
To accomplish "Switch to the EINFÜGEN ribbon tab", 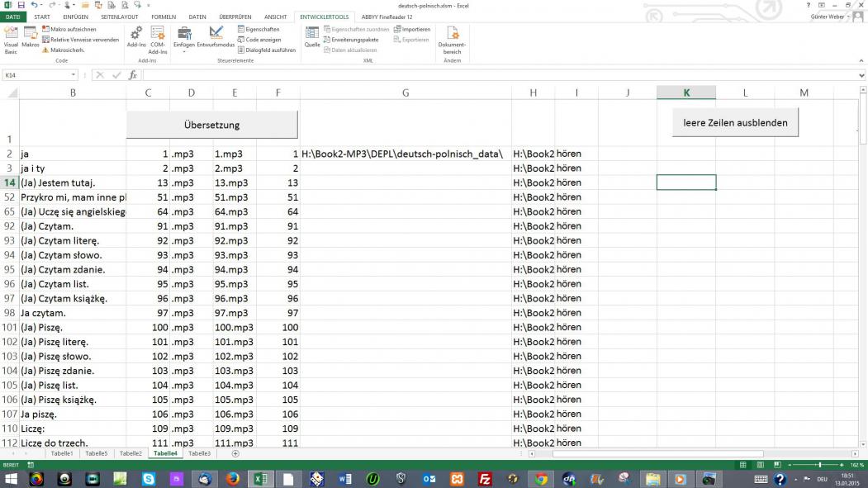I will (x=75, y=17).
